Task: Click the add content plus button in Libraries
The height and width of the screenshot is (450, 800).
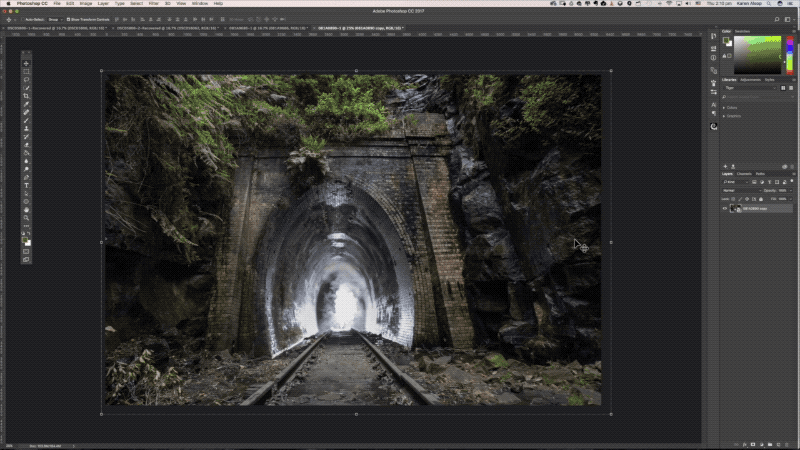Action: [x=726, y=166]
